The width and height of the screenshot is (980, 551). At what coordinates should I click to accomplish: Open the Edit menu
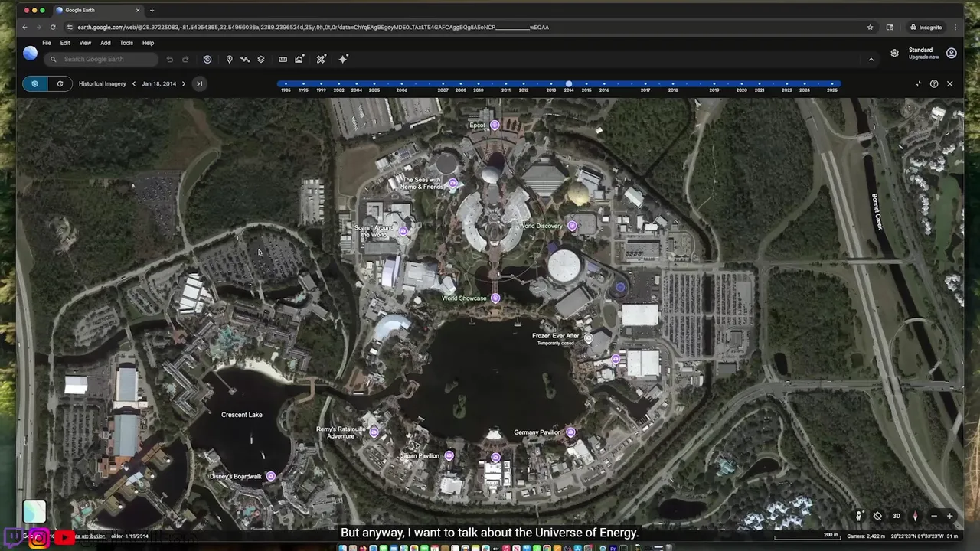pos(65,43)
